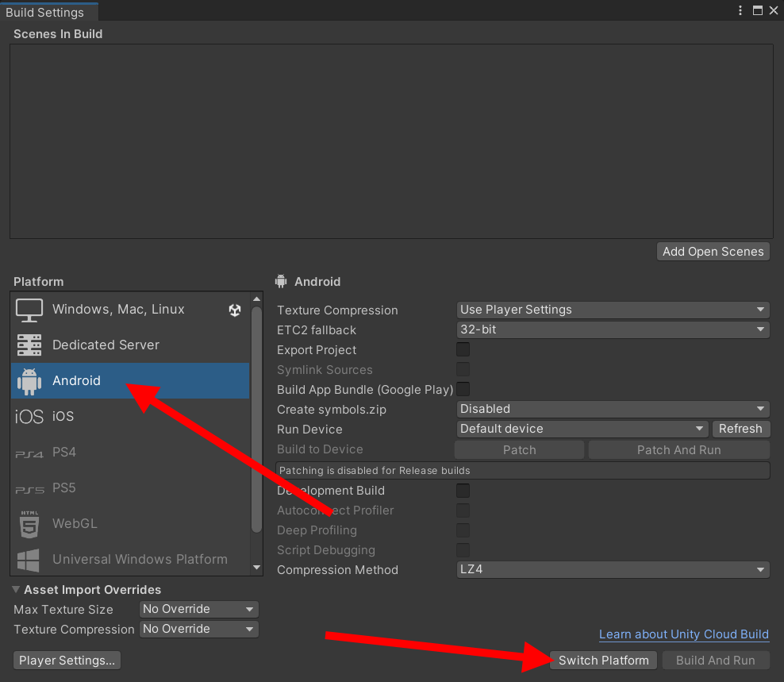This screenshot has width=784, height=682.
Task: Select the Universal Windows Platform entry
Action: tap(130, 560)
